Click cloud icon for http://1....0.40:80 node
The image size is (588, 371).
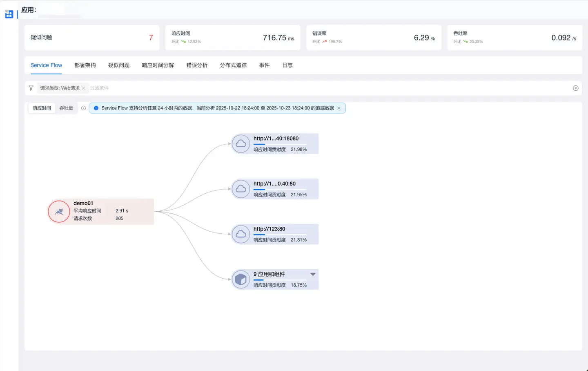click(x=241, y=189)
